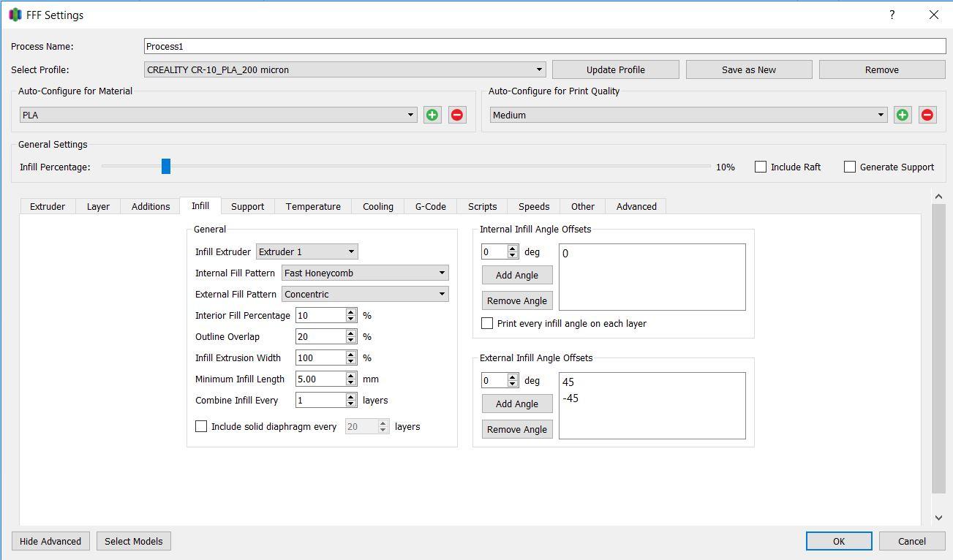Click red minus icon beside Medium quality

pos(927,115)
